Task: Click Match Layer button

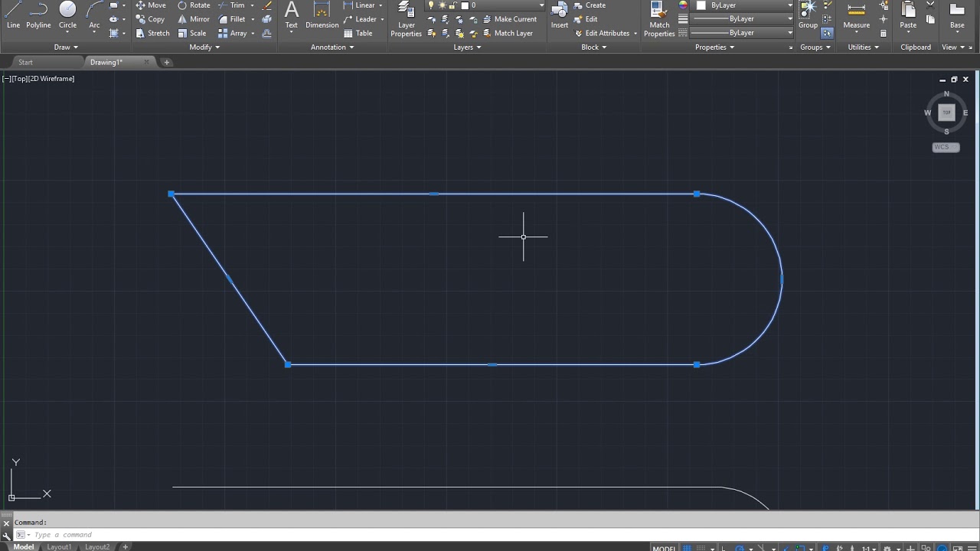Action: coord(508,33)
